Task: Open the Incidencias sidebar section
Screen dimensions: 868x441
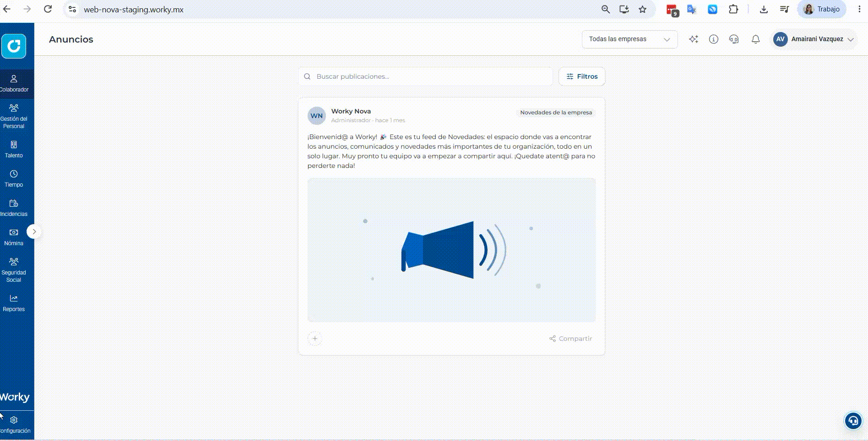Action: [14, 208]
